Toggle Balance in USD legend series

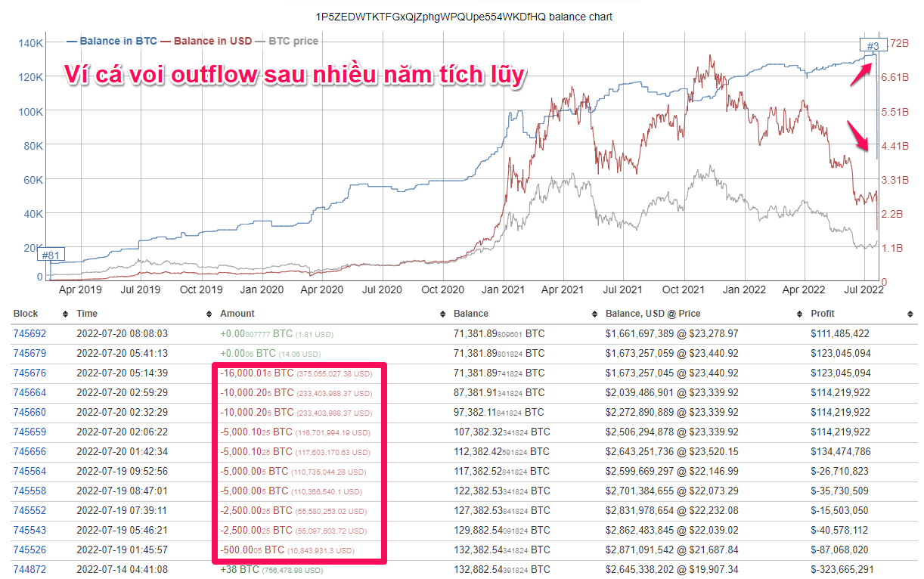pos(211,41)
